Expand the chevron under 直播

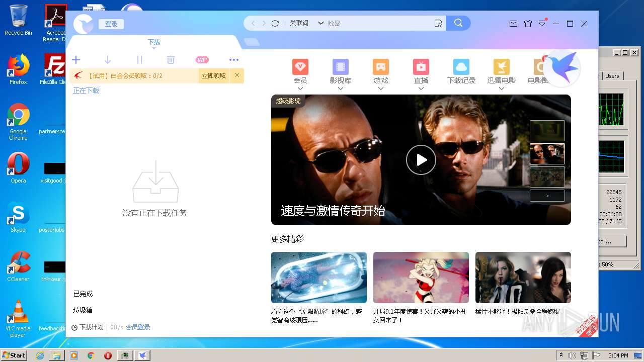[421, 88]
